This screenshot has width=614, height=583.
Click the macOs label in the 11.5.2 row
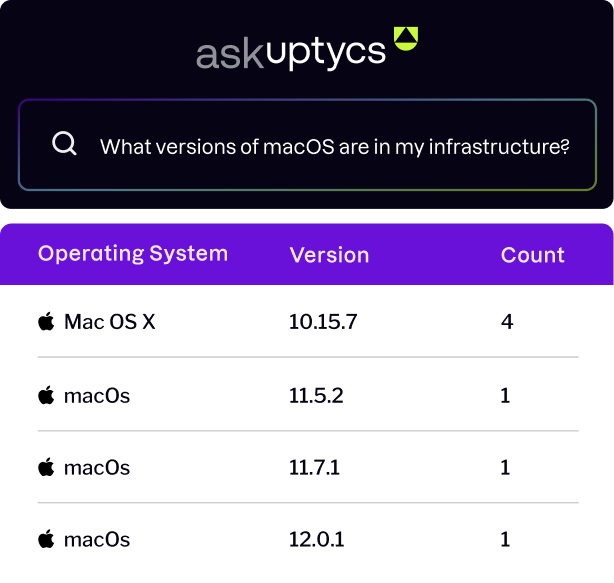pos(97,396)
